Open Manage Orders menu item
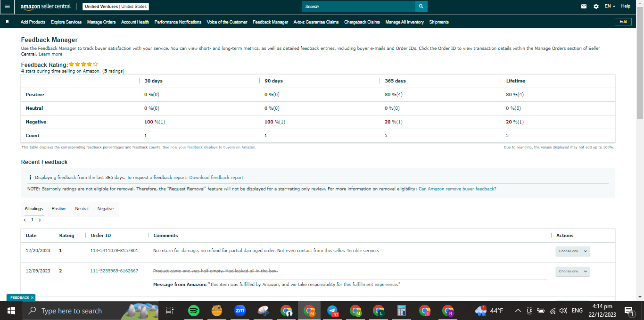This screenshot has height=320, width=644. [x=101, y=22]
